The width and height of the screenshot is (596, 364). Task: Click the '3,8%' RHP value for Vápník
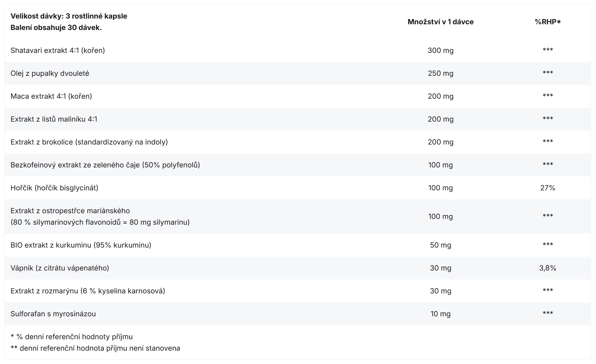pos(547,268)
